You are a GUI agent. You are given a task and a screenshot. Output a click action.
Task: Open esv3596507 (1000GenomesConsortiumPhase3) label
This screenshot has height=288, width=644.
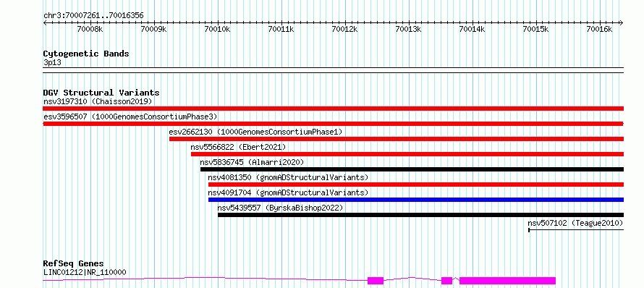pos(130,117)
